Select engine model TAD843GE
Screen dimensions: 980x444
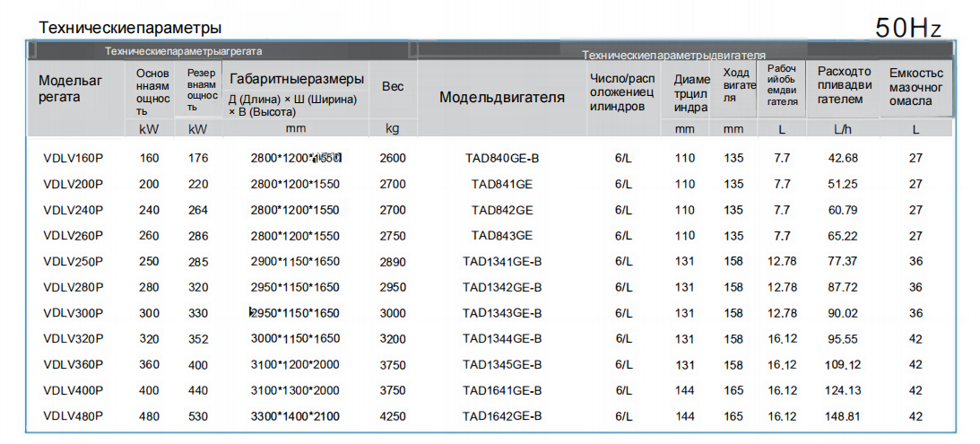tap(502, 236)
